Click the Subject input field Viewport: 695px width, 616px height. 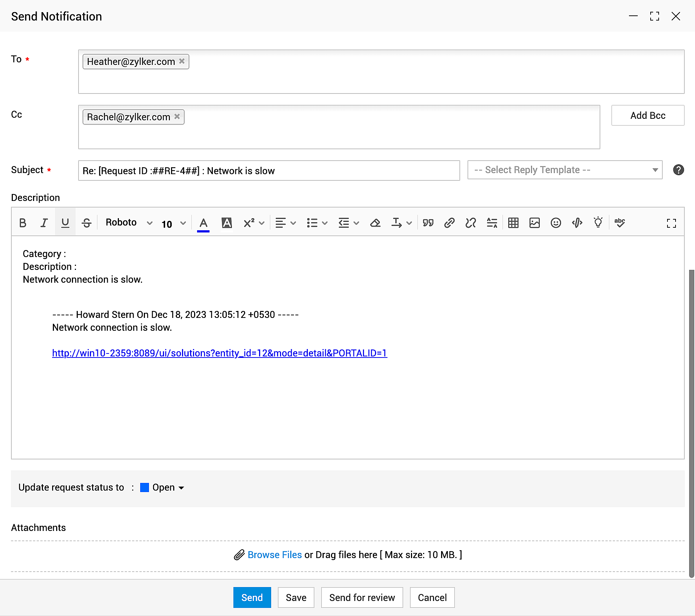(269, 170)
